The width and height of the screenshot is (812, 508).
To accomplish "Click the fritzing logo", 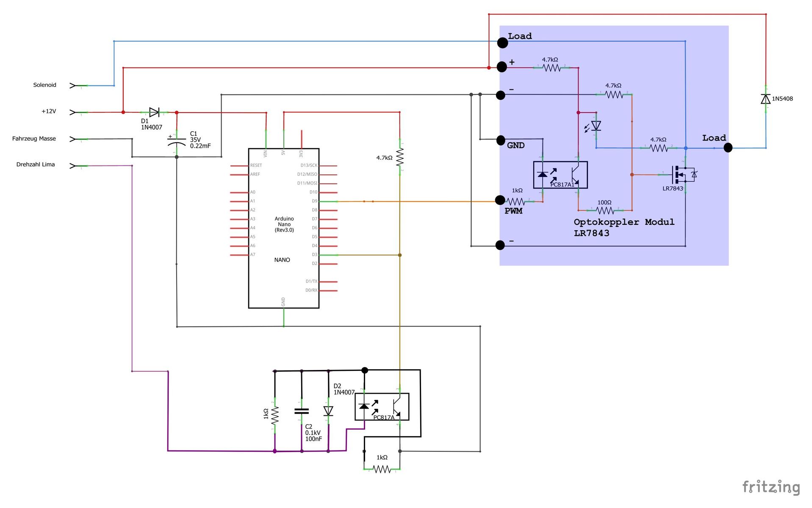I will 771,487.
